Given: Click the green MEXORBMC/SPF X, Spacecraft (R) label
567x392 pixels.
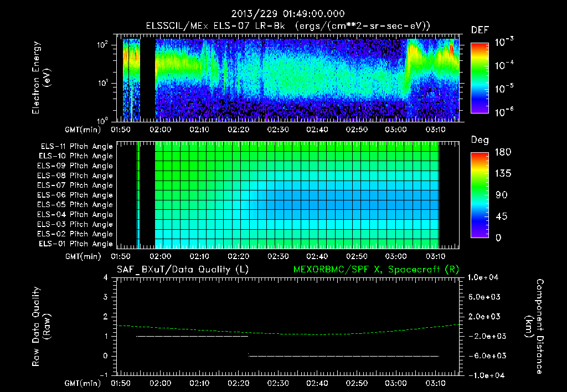Looking at the screenshot, I should pyautogui.click(x=376, y=270).
